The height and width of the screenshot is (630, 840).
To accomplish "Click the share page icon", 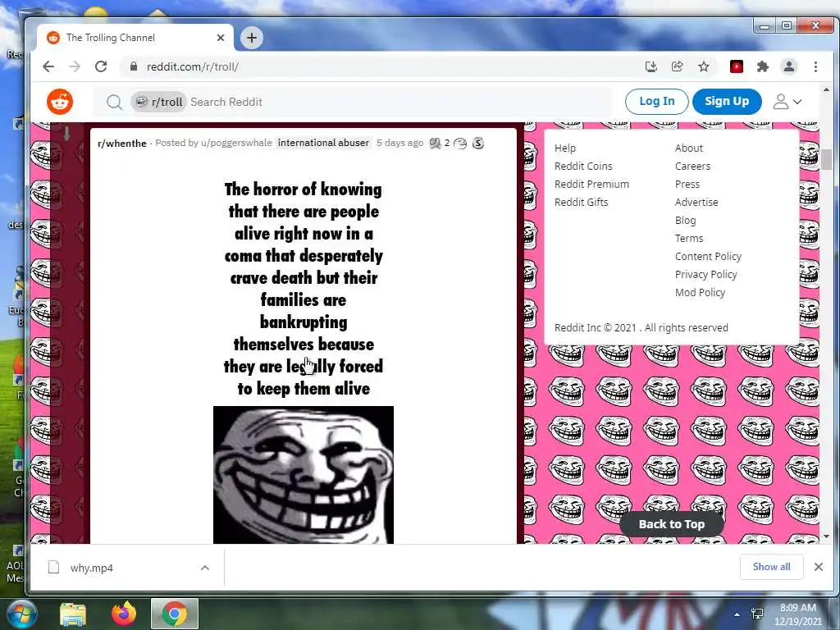I will click(677, 66).
